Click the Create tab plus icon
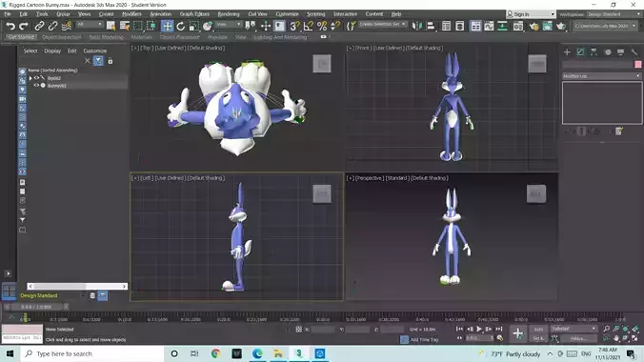Screen dimensions: 644x362 tap(567, 52)
